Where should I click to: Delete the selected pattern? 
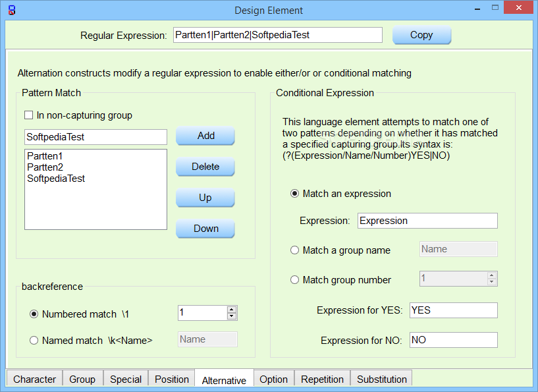pos(205,167)
